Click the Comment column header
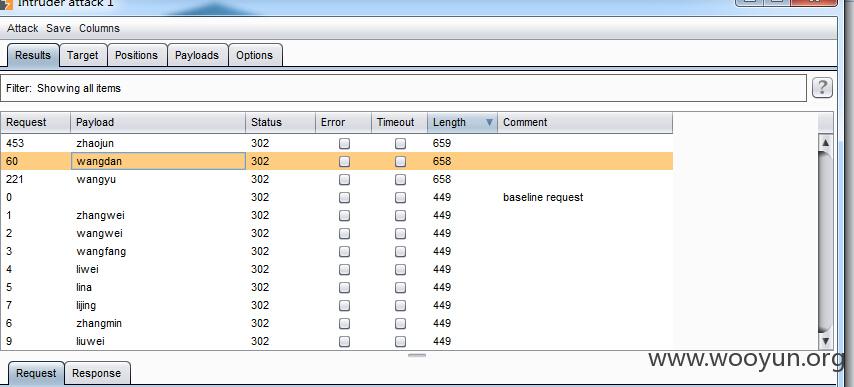 coord(585,122)
